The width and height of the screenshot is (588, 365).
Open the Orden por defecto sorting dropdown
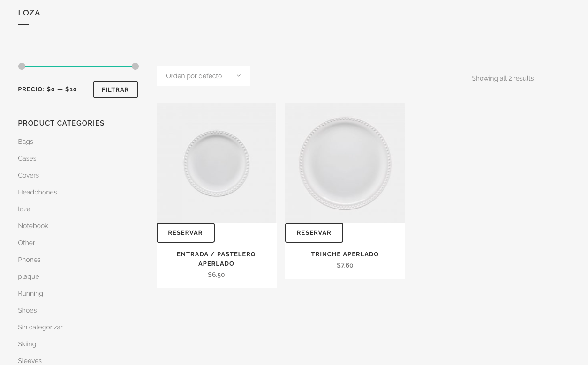pyautogui.click(x=203, y=76)
